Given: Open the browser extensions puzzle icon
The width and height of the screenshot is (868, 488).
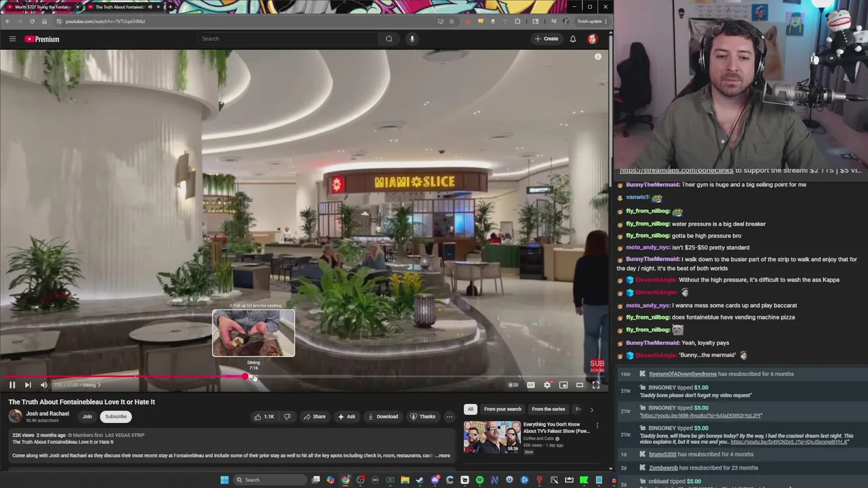Looking at the screenshot, I should pos(517,21).
